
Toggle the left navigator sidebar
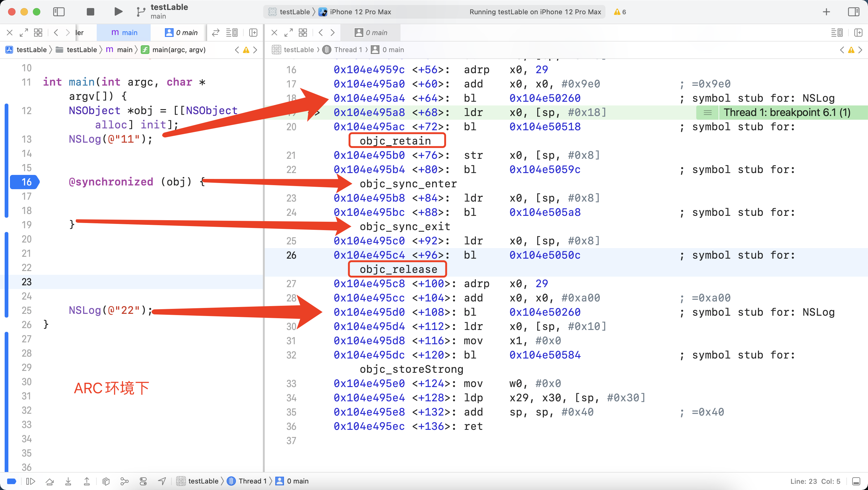pos(59,12)
